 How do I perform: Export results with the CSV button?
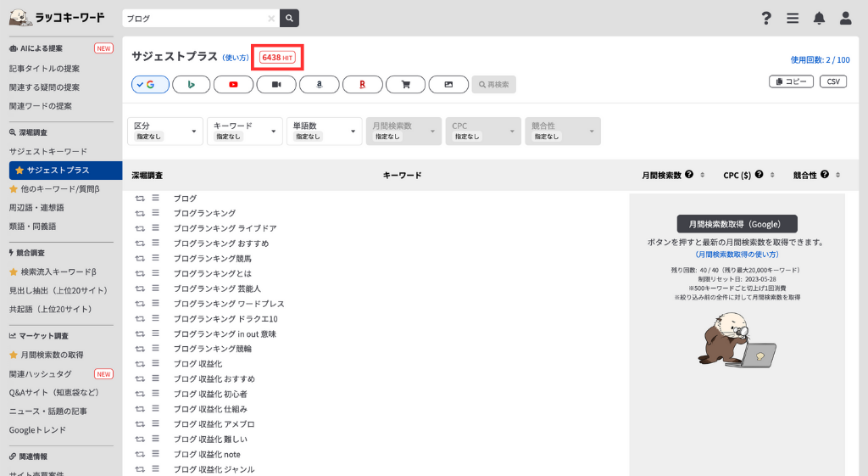[833, 81]
